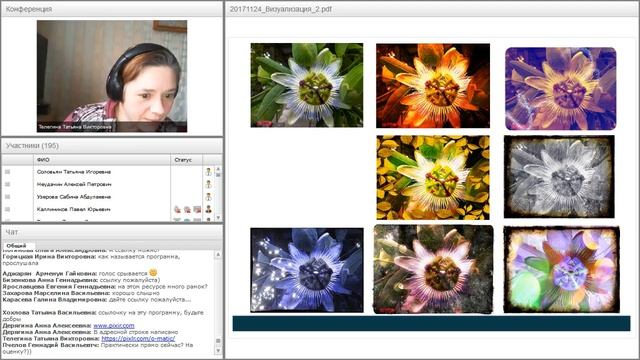The height and width of the screenshot is (360, 640).
Task: Click chat scrollbar up arrow
Action: [218, 254]
